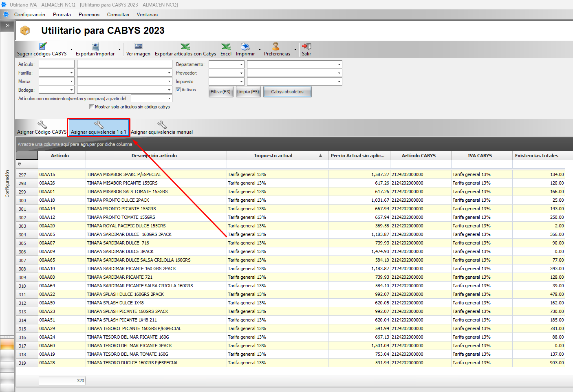Sort by the Impuesto actual column header
The height and width of the screenshot is (392, 573).
click(273, 156)
